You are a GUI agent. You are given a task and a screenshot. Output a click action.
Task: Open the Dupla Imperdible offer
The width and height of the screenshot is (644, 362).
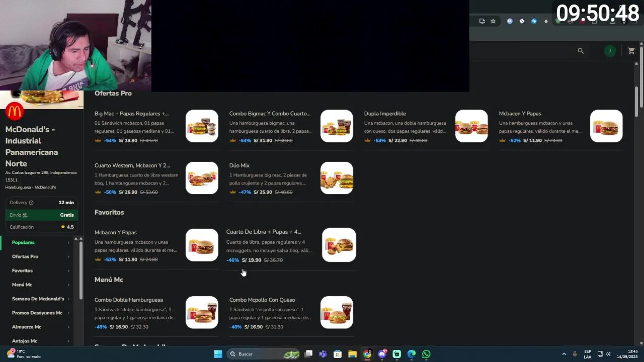coord(426,126)
